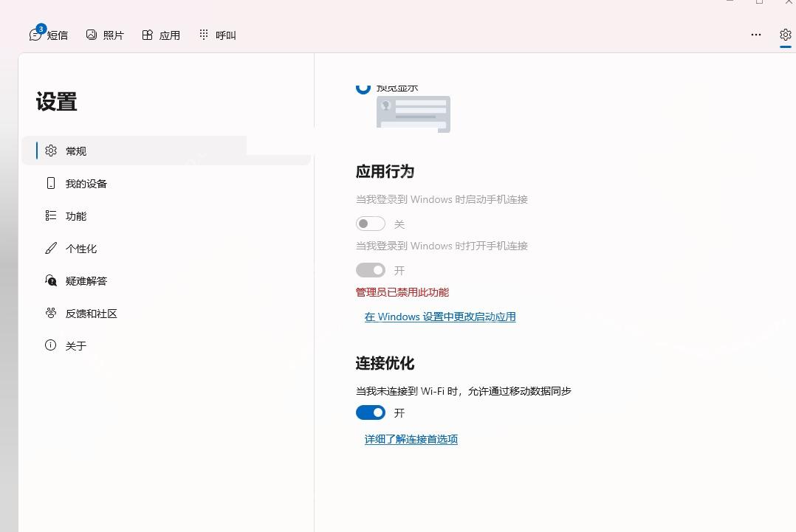This screenshot has height=532, width=796.
Task: Open 功能 settings section
Action: coord(166,216)
